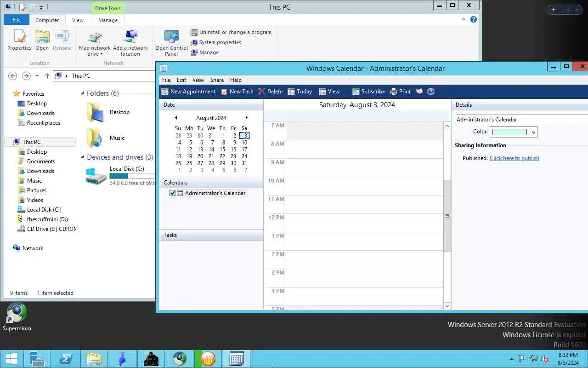Image resolution: width=588 pixels, height=368 pixels.
Task: Click the File Explorer taskbar icon
Action: [94, 359]
